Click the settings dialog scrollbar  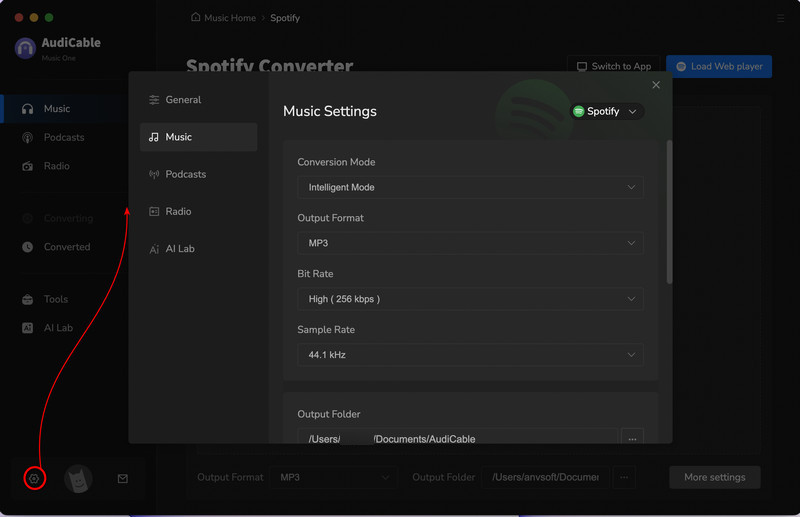[x=669, y=212]
